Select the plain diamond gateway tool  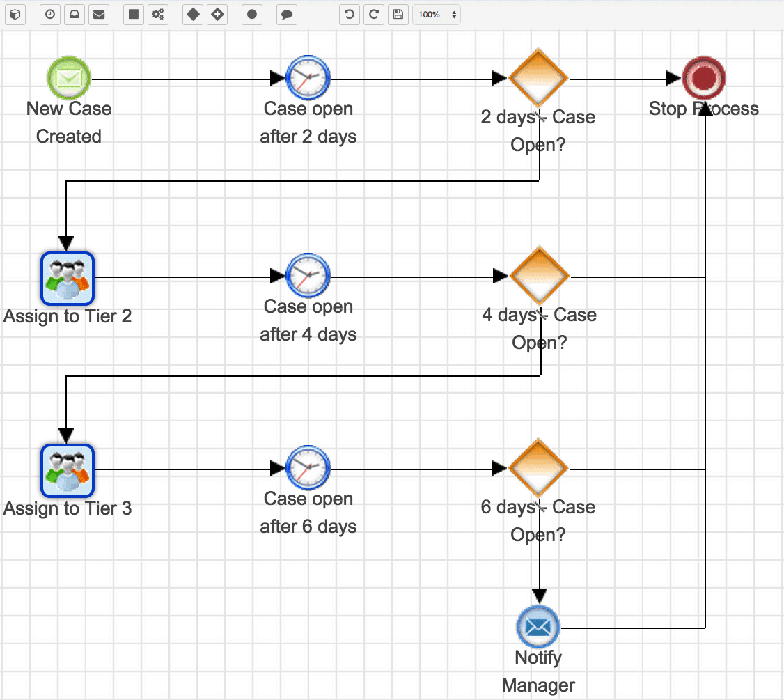pos(193,15)
